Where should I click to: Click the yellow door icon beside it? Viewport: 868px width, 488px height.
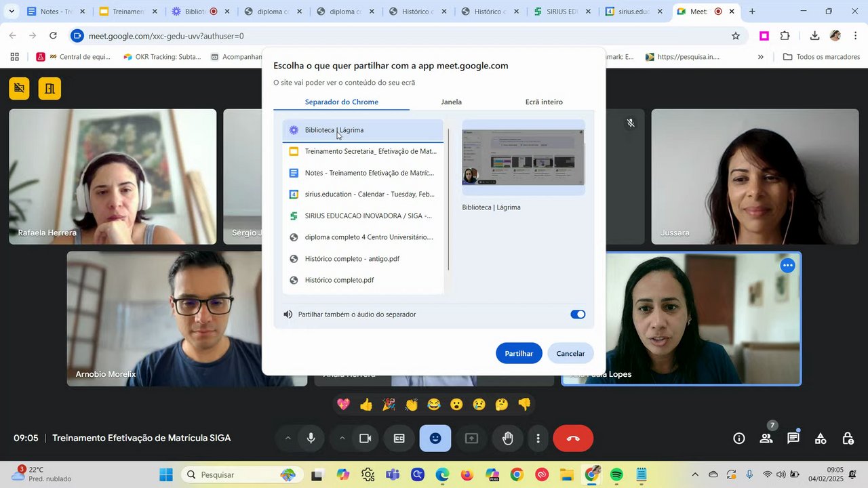pyautogui.click(x=50, y=88)
